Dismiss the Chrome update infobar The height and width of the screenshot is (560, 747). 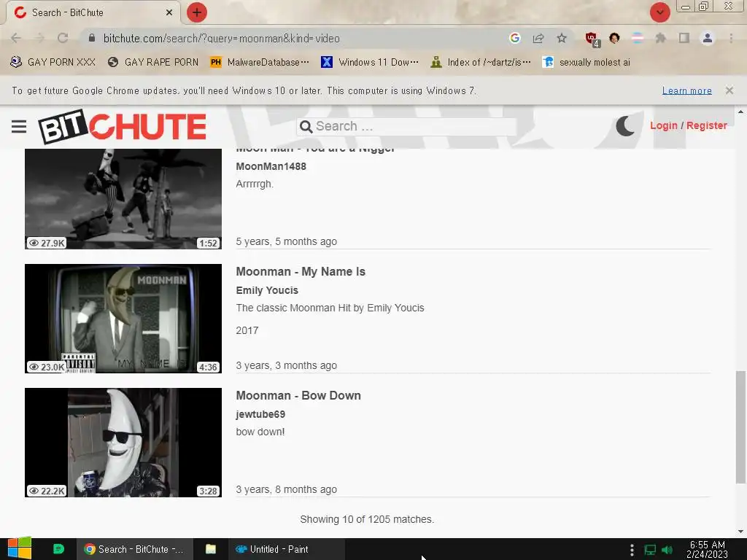pyautogui.click(x=729, y=90)
